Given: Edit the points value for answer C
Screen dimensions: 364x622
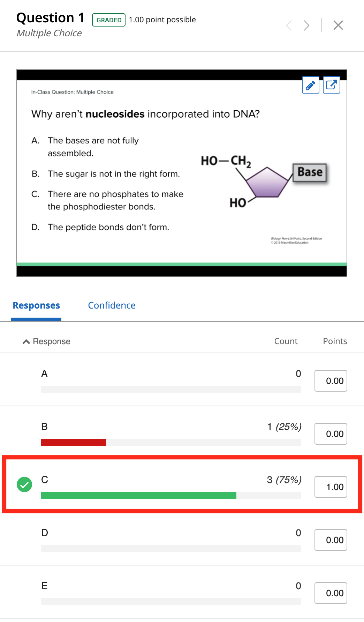Looking at the screenshot, I should (331, 487).
